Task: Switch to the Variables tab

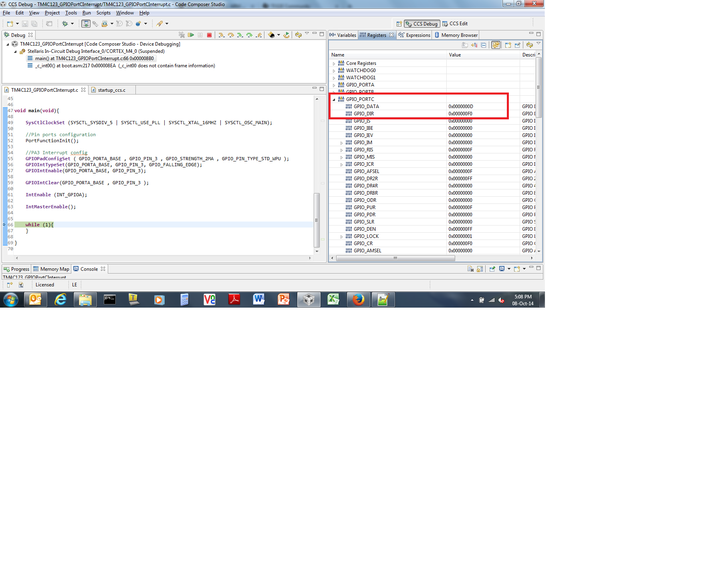Action: click(x=343, y=35)
